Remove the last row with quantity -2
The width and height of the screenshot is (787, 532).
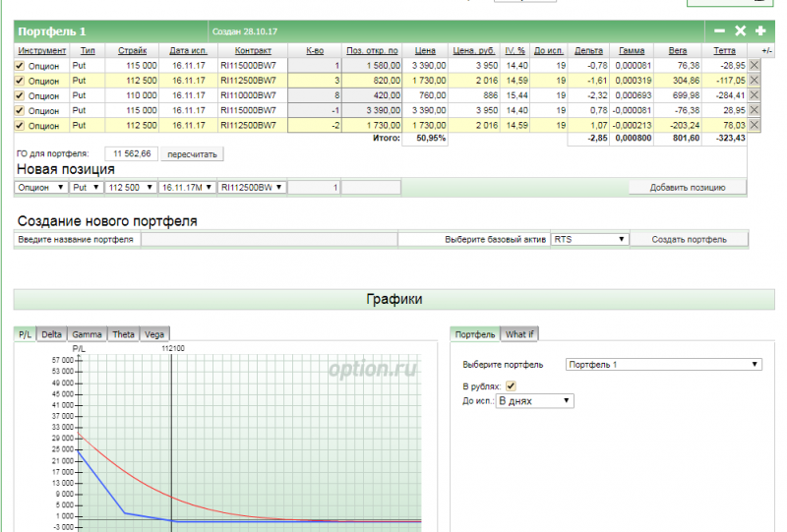755,126
